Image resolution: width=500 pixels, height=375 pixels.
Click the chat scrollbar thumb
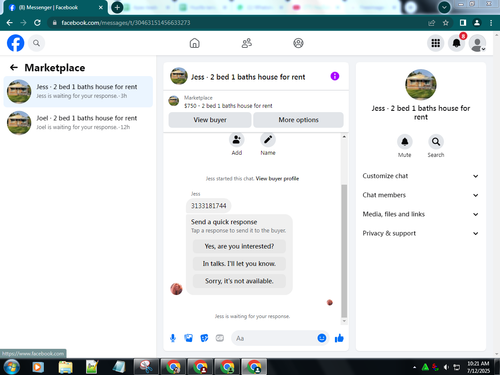click(344, 251)
